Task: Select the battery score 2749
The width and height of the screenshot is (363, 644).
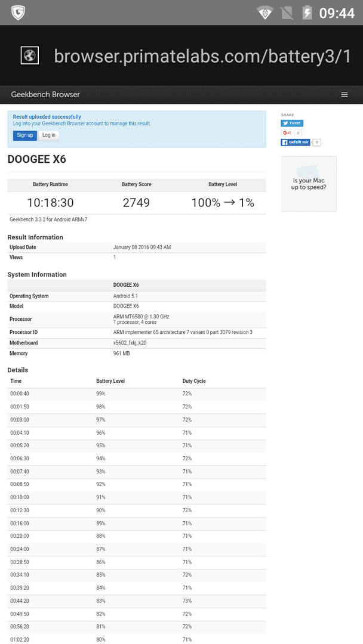Action: 136,203
